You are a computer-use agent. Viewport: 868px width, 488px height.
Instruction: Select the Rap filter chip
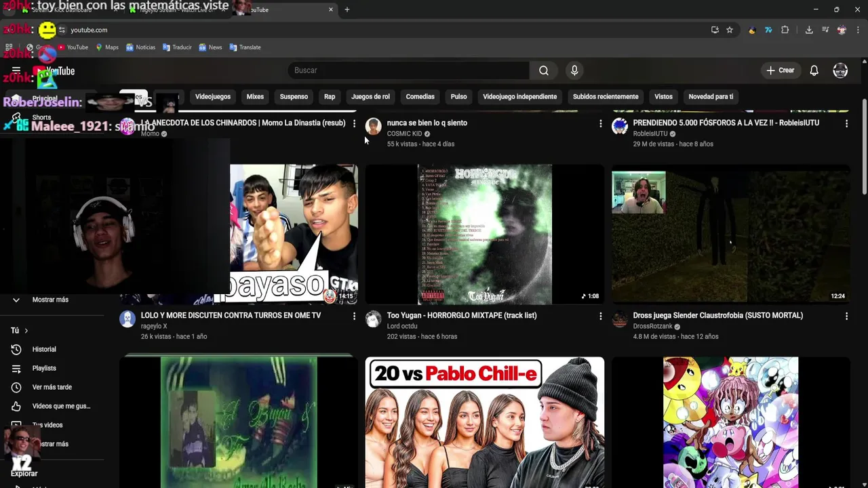[x=330, y=96]
